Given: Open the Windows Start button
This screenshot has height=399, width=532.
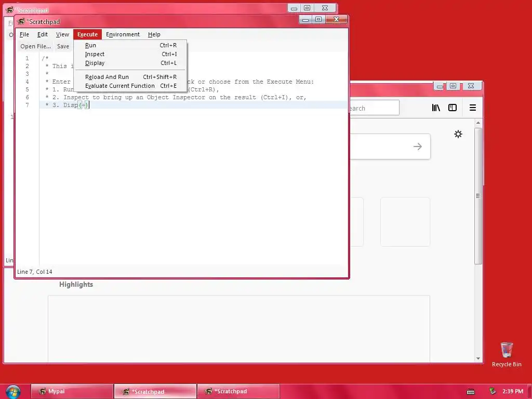Looking at the screenshot, I should 13,392.
